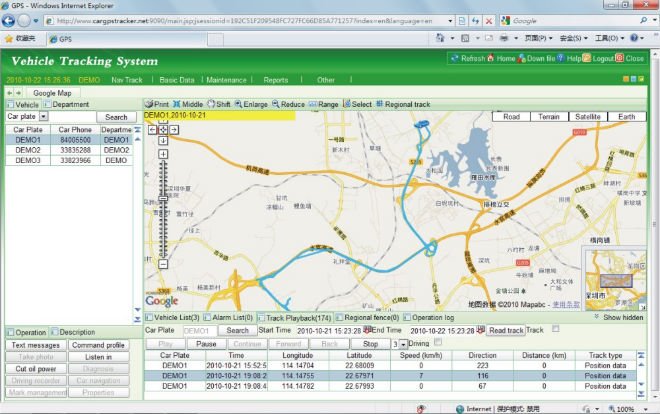Open the Other menu

[x=326, y=80]
